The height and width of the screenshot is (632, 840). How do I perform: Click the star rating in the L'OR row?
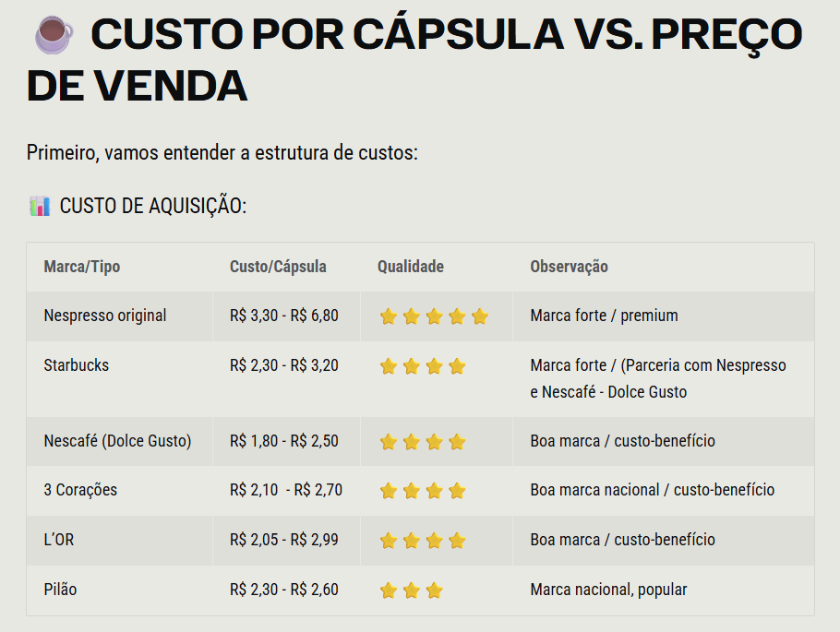coord(423,541)
